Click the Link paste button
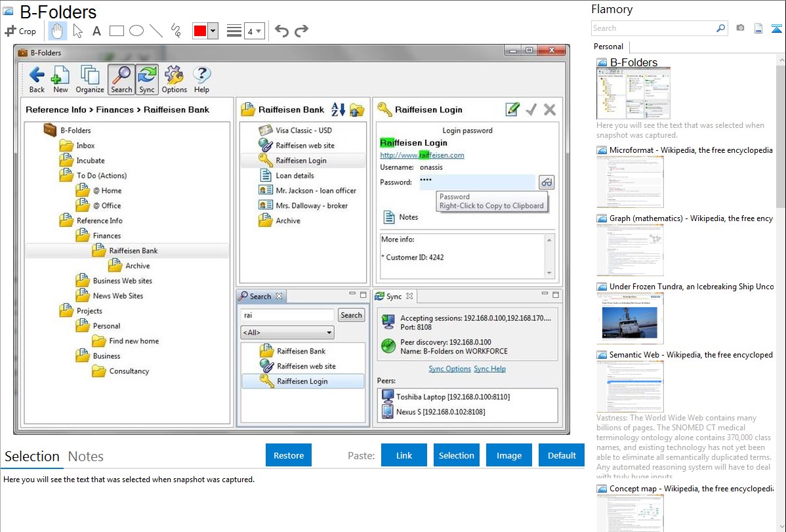Image resolution: width=786 pixels, height=532 pixels. coord(404,455)
